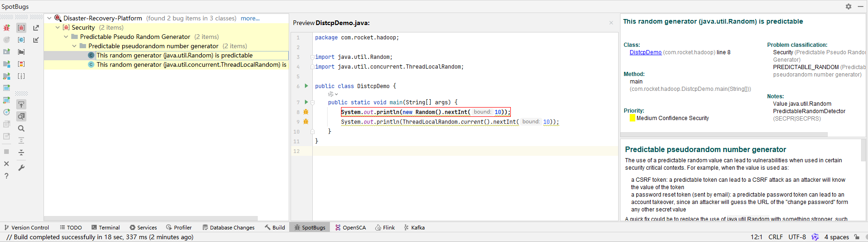
Task: Open the TODO tool window
Action: click(x=71, y=228)
